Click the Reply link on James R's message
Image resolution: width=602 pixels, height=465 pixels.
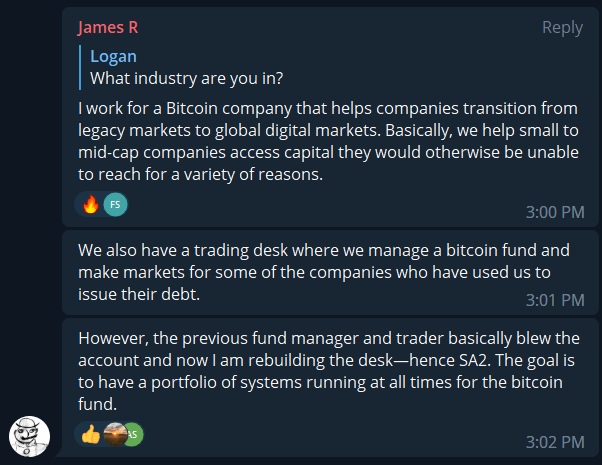coord(562,28)
